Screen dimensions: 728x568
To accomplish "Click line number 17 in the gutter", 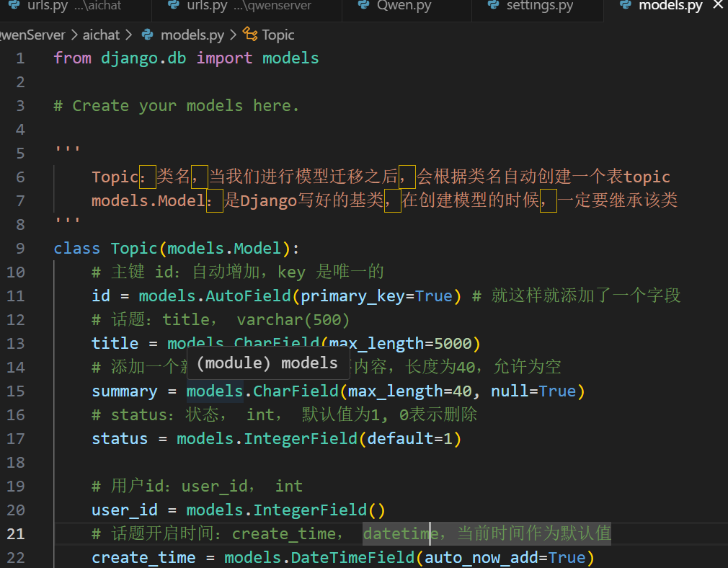I will (x=15, y=439).
